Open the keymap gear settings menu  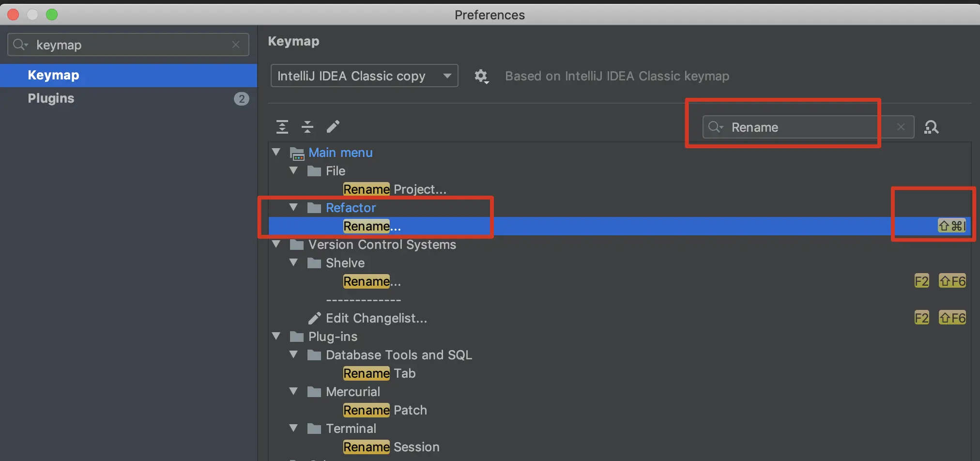click(x=481, y=76)
